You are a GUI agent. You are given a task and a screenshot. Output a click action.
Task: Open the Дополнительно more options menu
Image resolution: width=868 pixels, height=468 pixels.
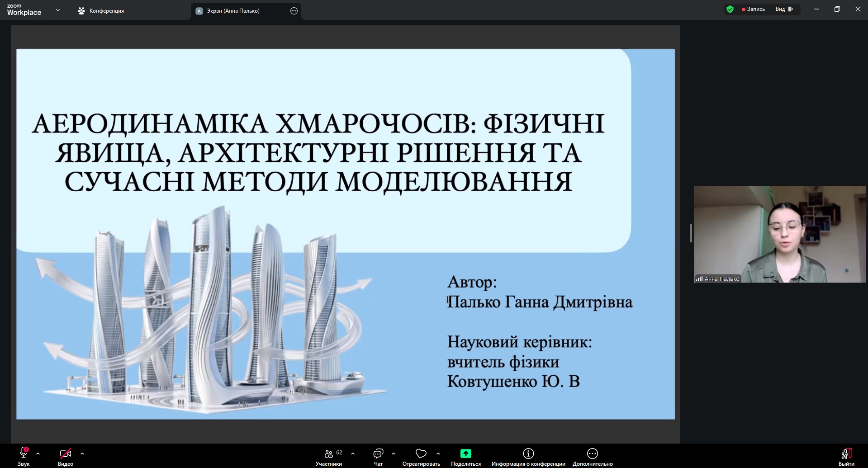[593, 453]
